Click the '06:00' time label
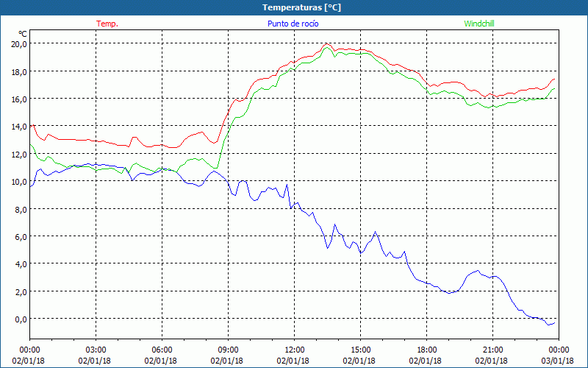The height and width of the screenshot is (368, 588). tap(162, 350)
